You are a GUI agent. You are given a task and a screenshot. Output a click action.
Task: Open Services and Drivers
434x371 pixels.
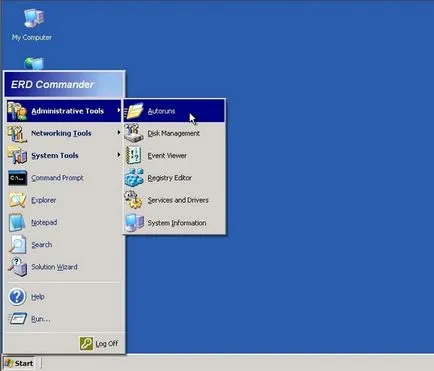174,200
